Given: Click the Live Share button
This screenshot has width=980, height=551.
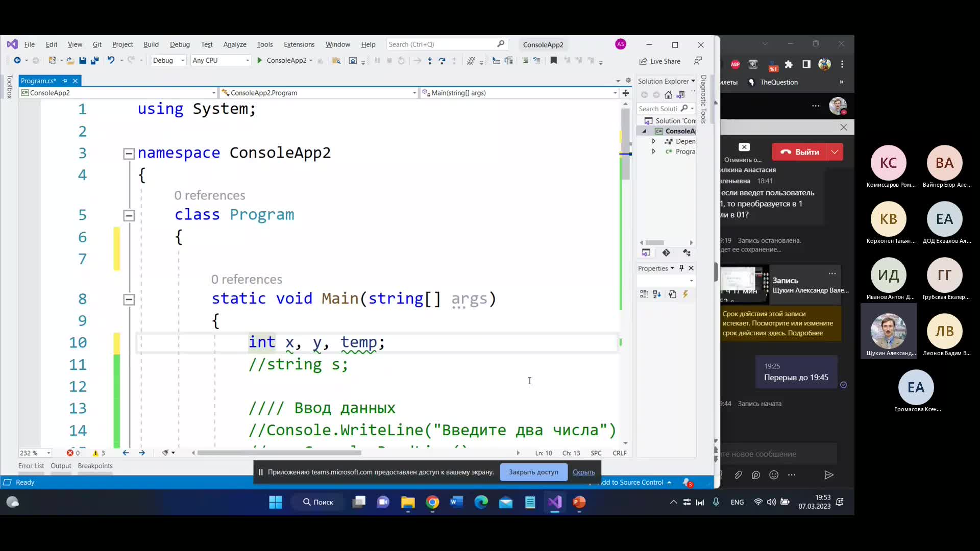Looking at the screenshot, I should coord(659,61).
